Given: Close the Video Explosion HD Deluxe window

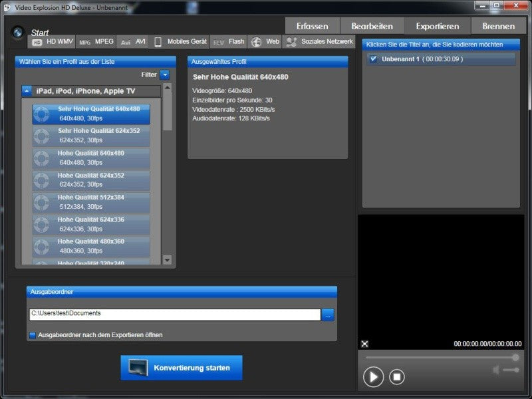Looking at the screenshot, I should (x=516, y=6).
